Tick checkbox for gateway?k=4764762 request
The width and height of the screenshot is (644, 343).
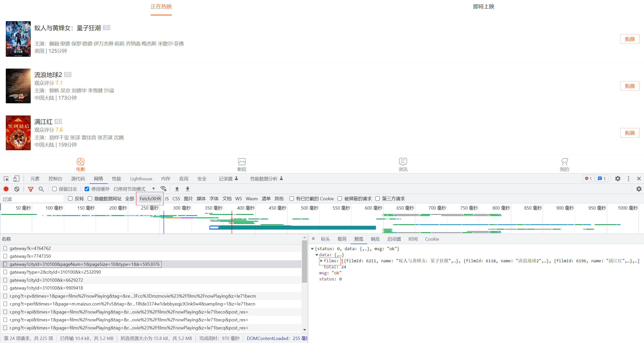tap(5, 248)
